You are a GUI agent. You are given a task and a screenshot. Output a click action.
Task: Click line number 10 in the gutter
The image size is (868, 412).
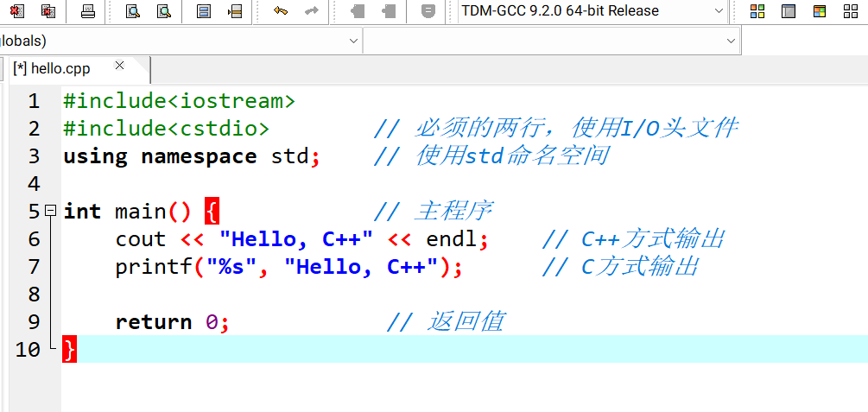click(x=28, y=350)
